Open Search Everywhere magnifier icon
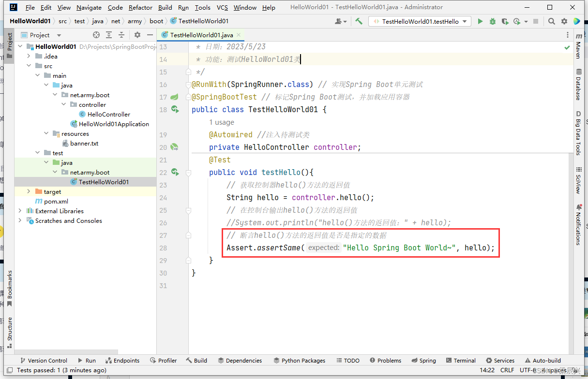This screenshot has width=588, height=379. point(552,21)
